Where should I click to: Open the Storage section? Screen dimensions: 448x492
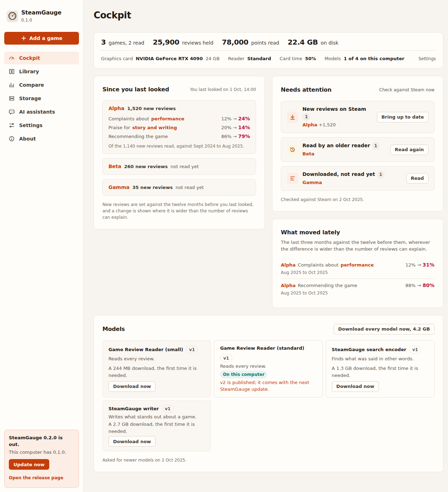click(41, 98)
